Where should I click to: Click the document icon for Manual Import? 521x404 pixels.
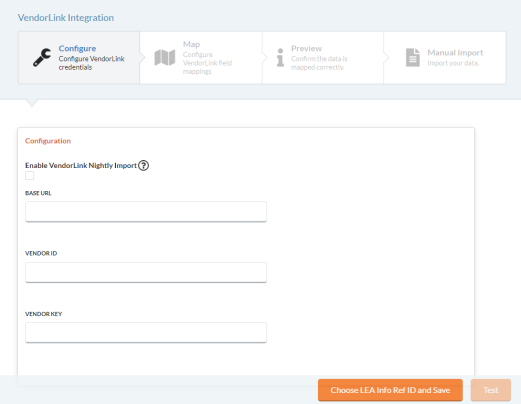pos(413,57)
